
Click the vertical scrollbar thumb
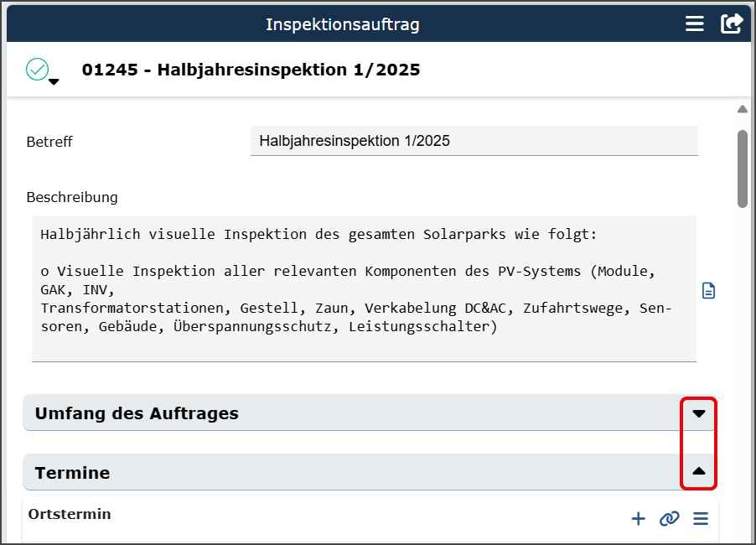pos(743,169)
